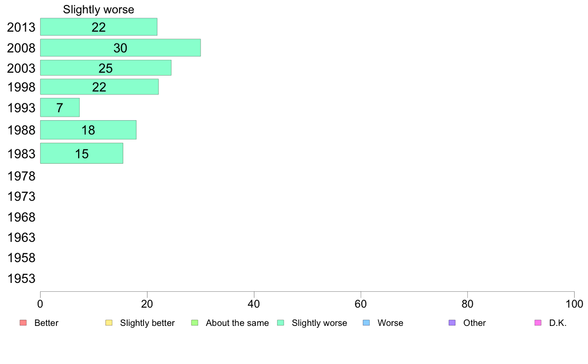Select the 1988 bar showing 18

click(88, 130)
